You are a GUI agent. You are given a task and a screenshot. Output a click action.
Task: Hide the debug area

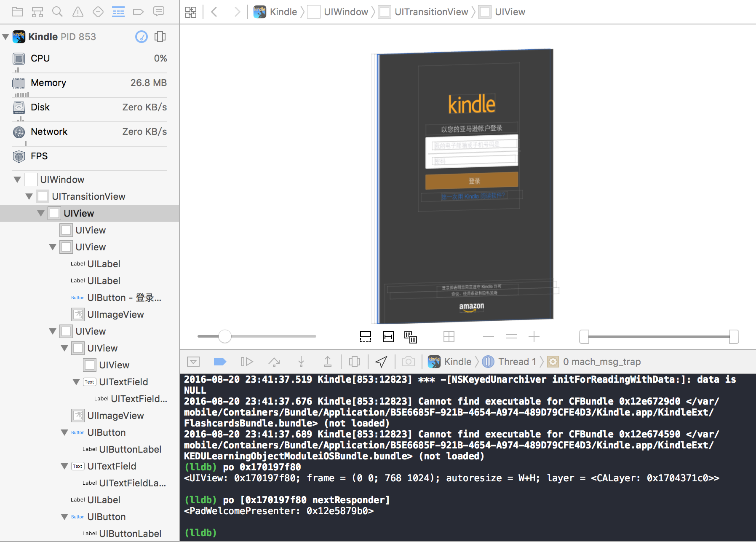point(193,362)
